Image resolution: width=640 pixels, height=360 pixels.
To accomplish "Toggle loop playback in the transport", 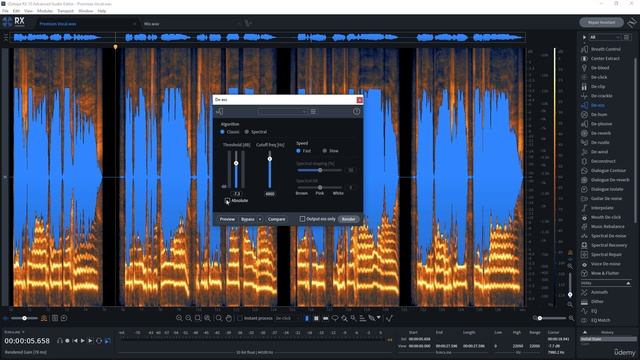I will point(99,340).
